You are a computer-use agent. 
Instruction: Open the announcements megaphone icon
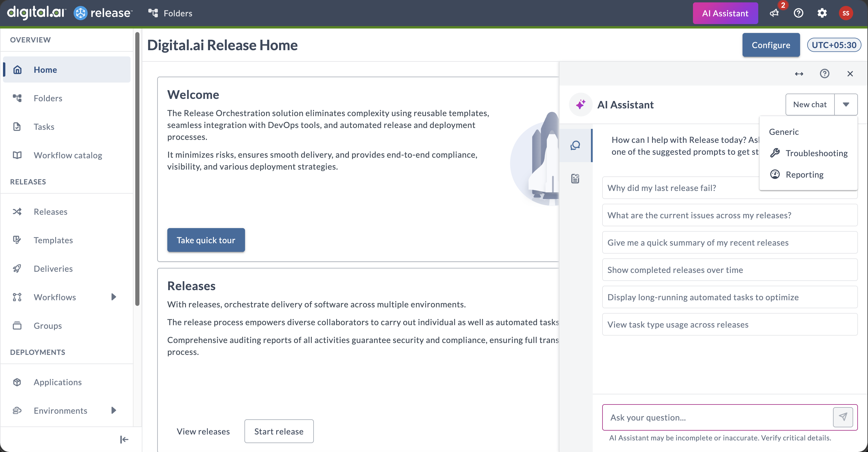[x=774, y=13]
